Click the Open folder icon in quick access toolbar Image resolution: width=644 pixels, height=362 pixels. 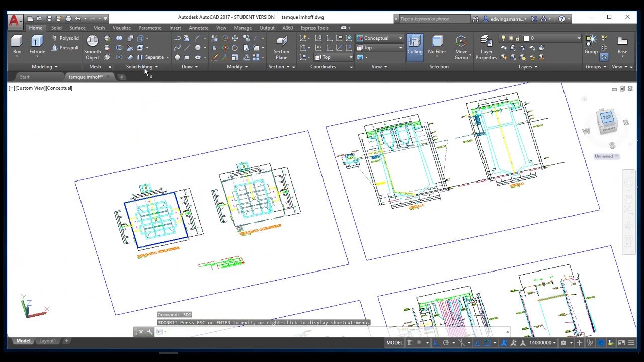(x=40, y=19)
